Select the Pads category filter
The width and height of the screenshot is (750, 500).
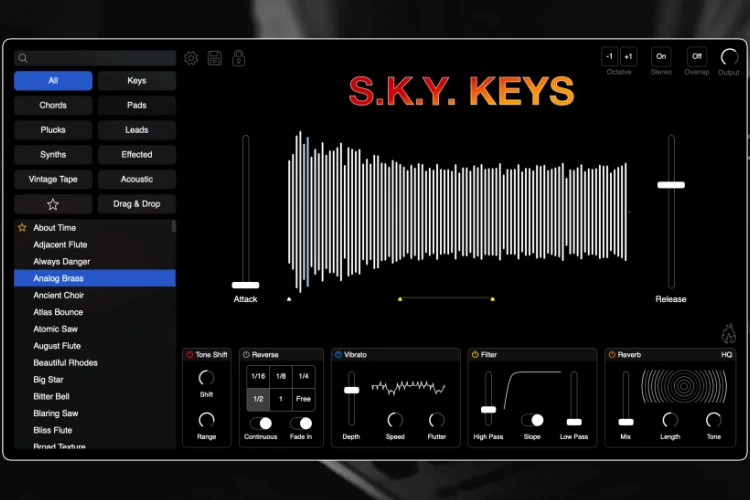click(137, 105)
